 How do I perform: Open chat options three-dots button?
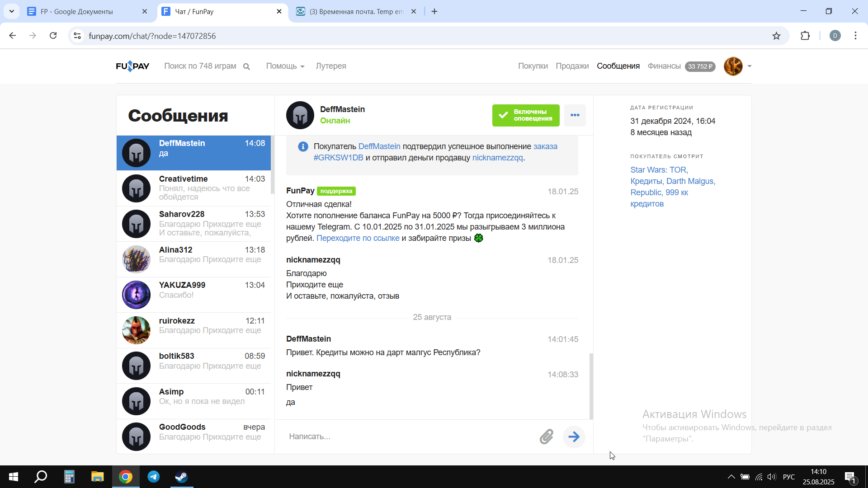tap(575, 115)
